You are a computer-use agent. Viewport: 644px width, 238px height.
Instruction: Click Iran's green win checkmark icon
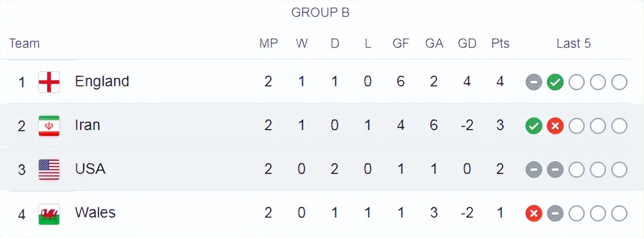coord(534,126)
